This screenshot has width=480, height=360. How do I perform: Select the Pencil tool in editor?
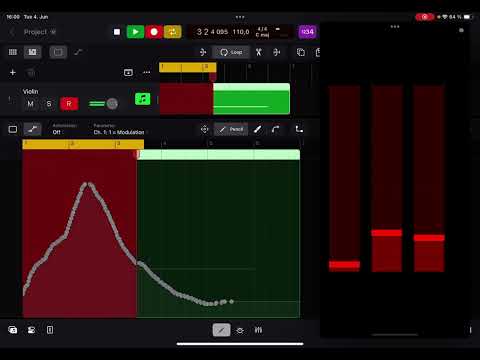(x=231, y=129)
